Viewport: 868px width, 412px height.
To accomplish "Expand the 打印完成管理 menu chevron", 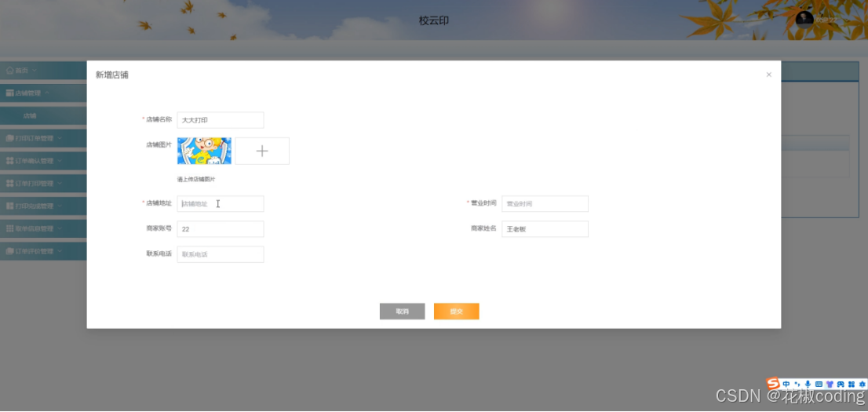I will [59, 206].
